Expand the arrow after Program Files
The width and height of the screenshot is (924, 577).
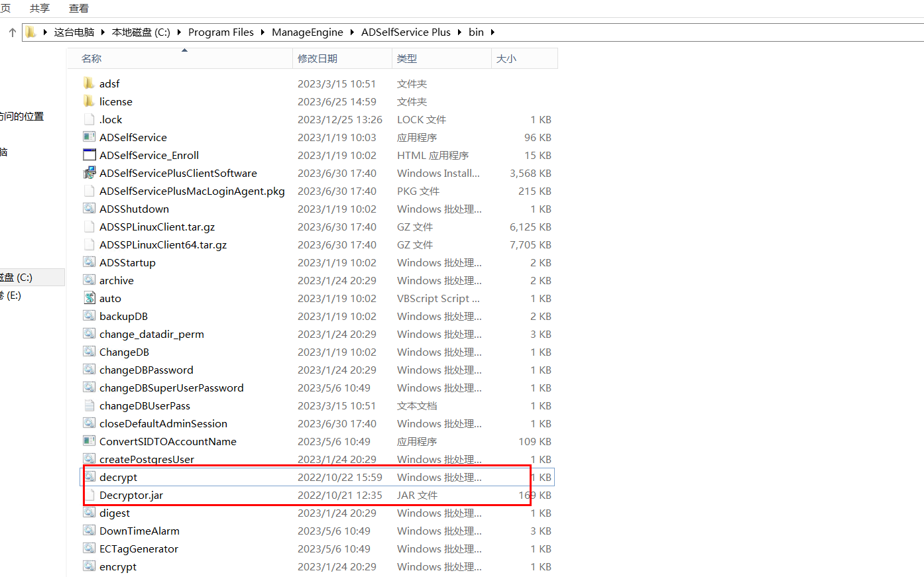point(262,32)
